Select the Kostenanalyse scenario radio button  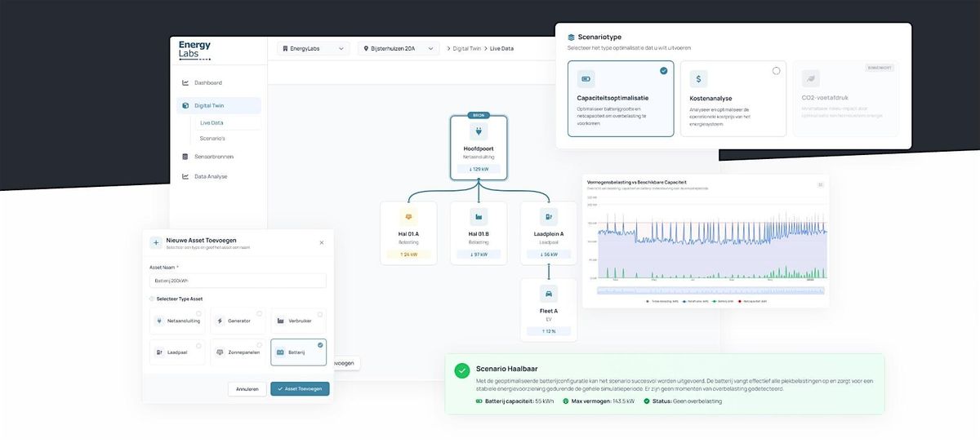coord(776,71)
